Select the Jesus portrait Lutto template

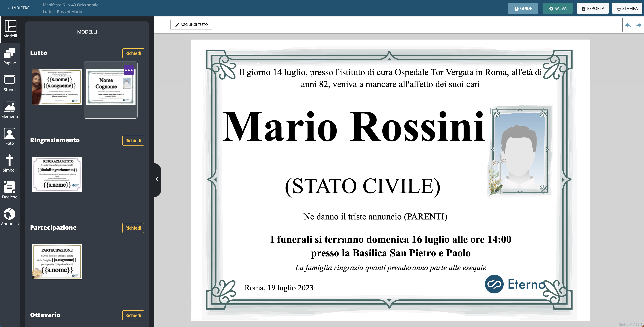coord(57,87)
